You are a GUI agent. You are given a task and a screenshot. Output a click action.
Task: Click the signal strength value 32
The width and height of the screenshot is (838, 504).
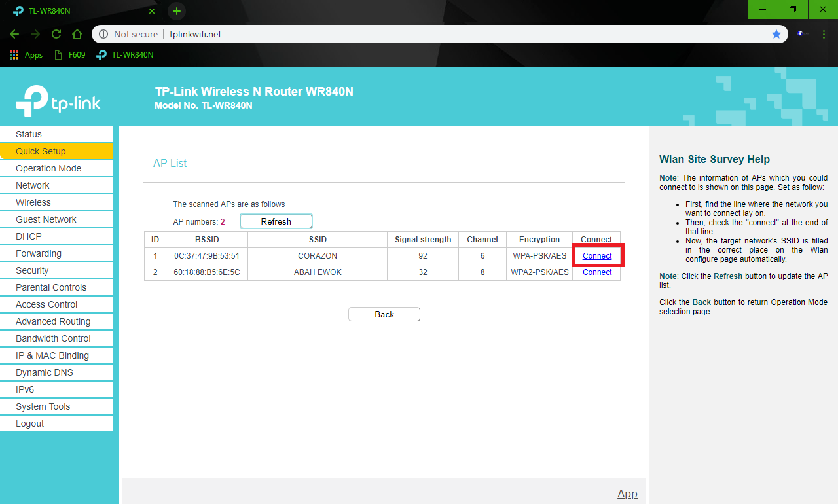click(x=423, y=272)
